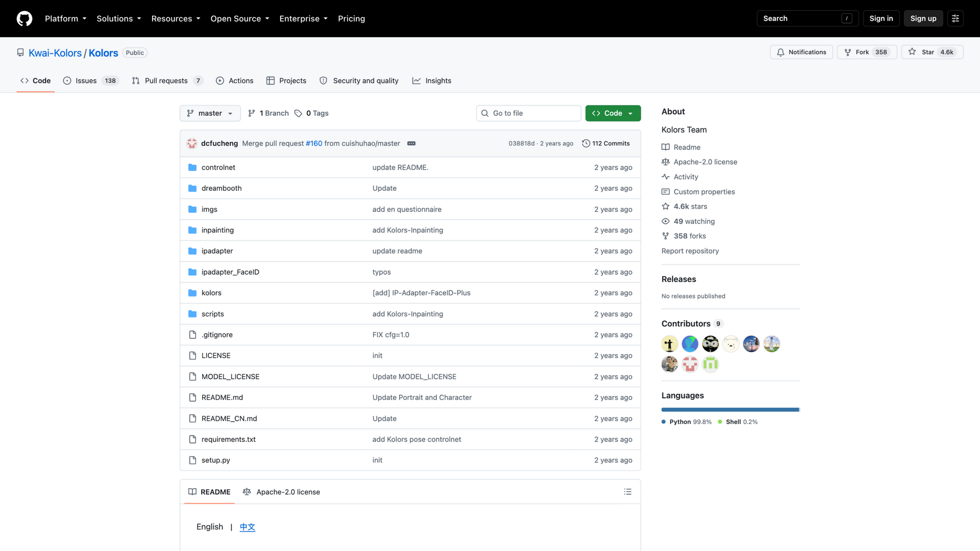This screenshot has height=551, width=980.
Task: Open the README outline list icon
Action: tap(627, 492)
